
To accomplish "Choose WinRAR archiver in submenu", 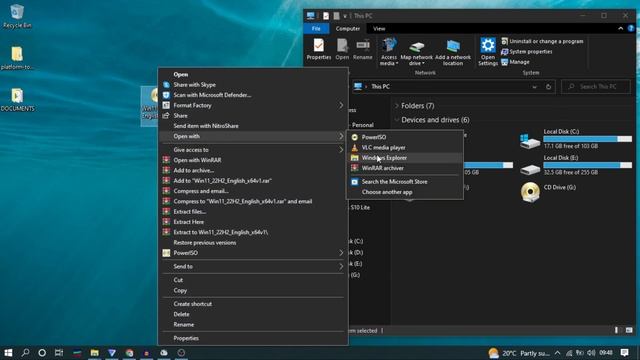I will [405, 168].
